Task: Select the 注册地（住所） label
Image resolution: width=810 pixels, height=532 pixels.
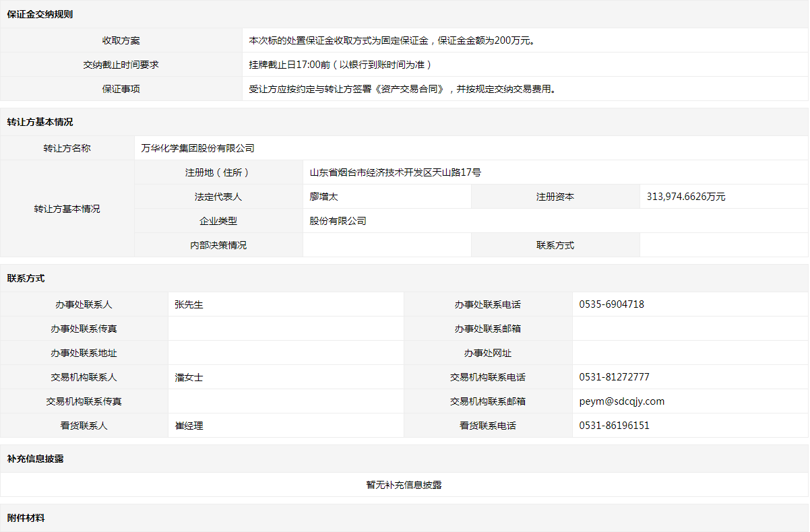Action: point(219,172)
